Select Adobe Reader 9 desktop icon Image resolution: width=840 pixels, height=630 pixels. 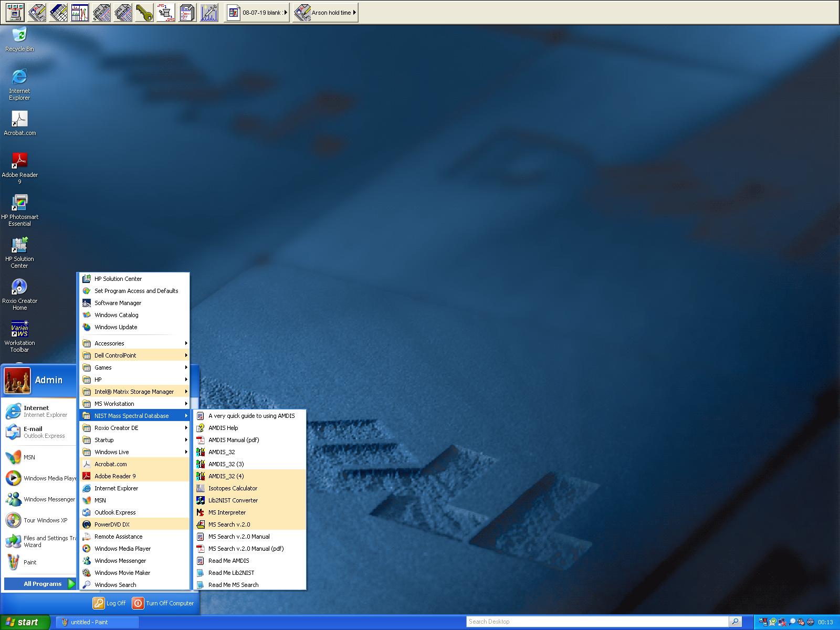[x=20, y=168]
